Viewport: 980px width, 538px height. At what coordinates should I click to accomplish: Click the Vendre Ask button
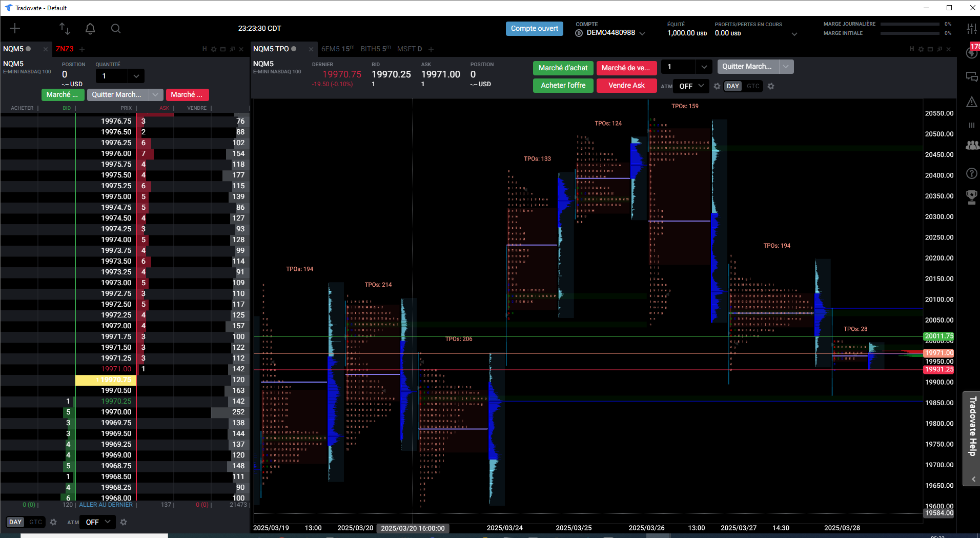tap(626, 85)
